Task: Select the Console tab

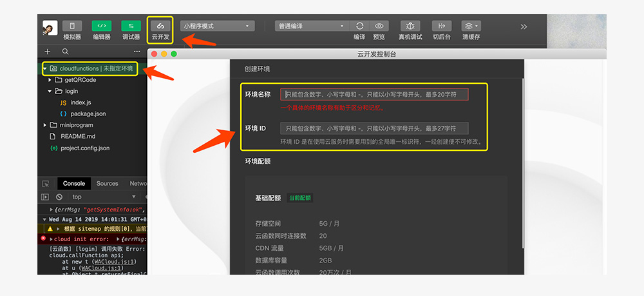Action: click(x=73, y=184)
